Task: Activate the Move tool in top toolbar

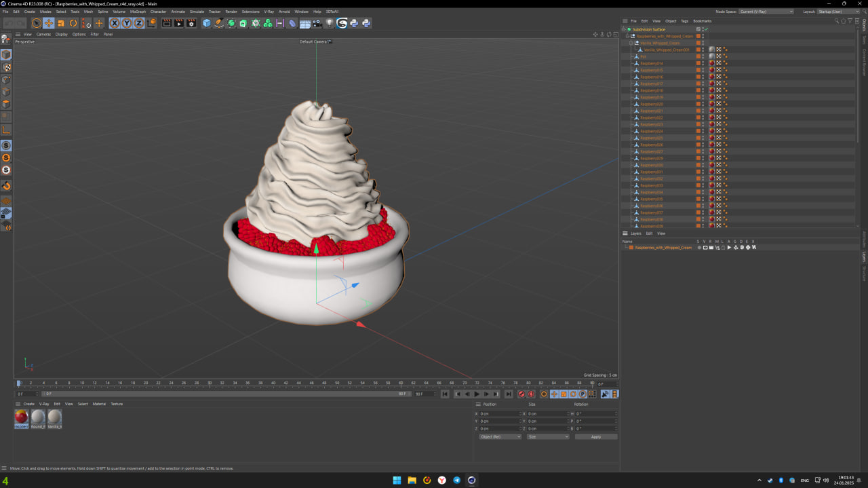Action: coord(49,23)
